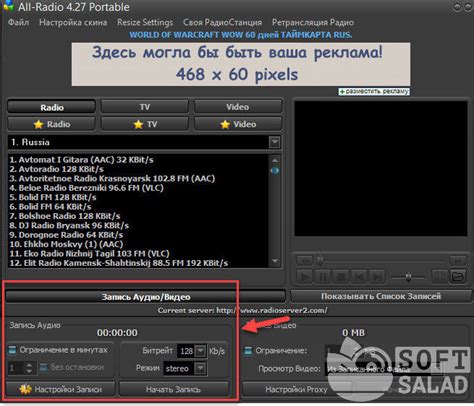This screenshot has height=406, width=474.
Task: Click the Настройки Proxy button
Action: pyautogui.click(x=296, y=389)
